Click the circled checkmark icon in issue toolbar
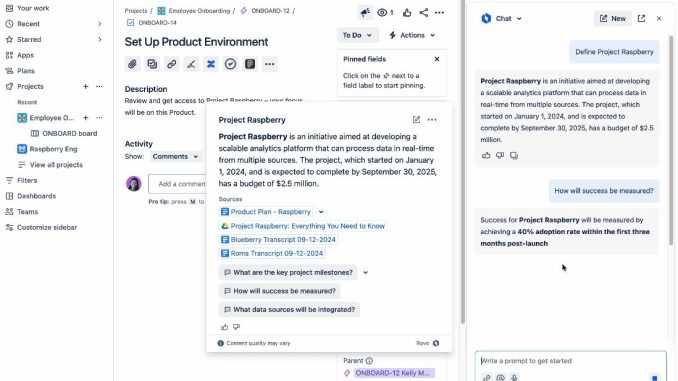 [x=230, y=64]
